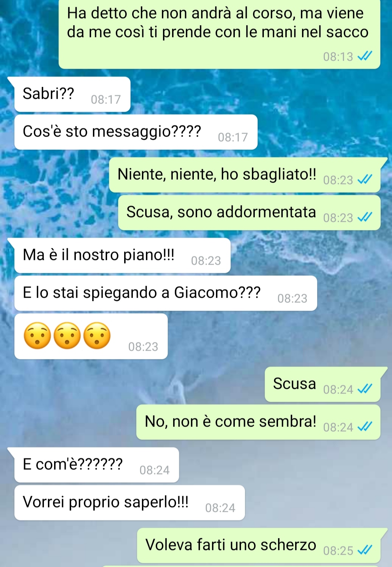Select the 'E lo stai spiegando a Giacomo???' message

[166, 293]
